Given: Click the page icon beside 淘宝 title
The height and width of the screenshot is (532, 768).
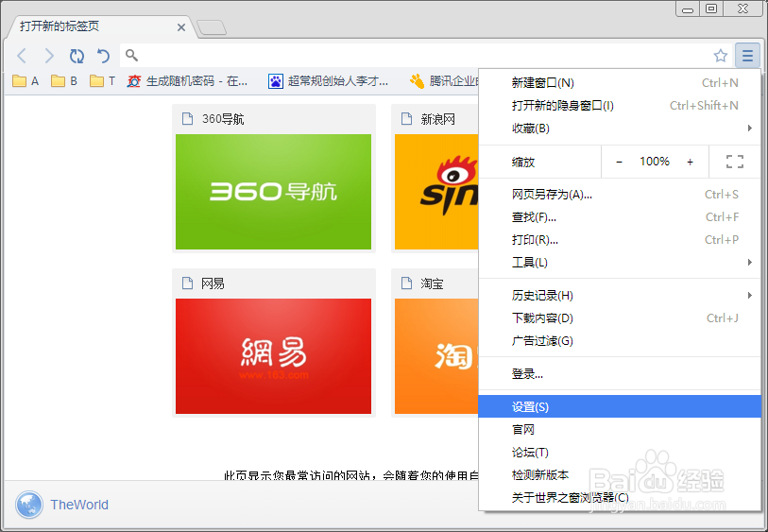Looking at the screenshot, I should (406, 283).
